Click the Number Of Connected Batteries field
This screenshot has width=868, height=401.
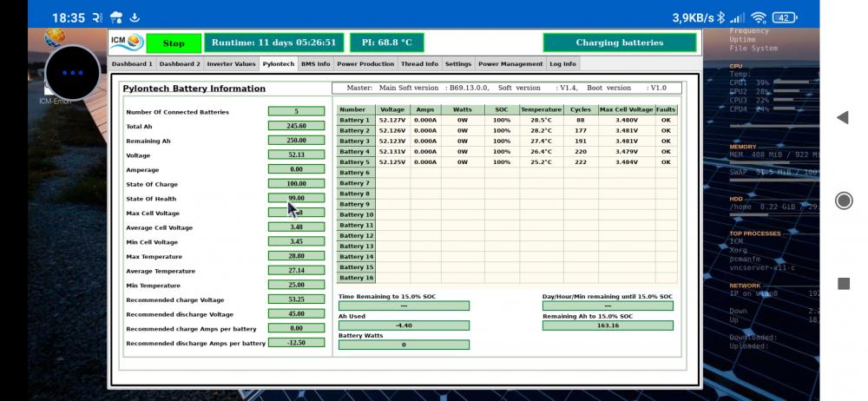click(x=296, y=111)
